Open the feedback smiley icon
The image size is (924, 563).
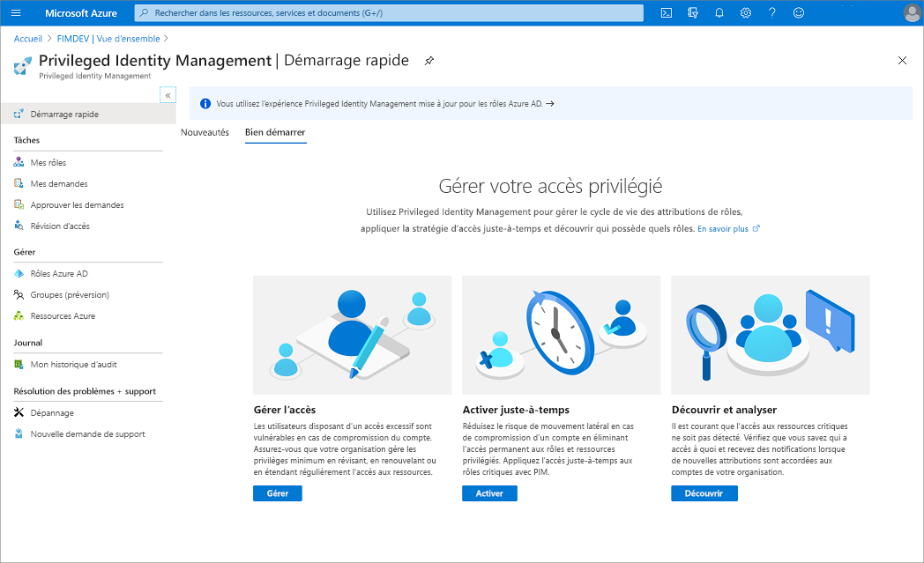coord(799,13)
